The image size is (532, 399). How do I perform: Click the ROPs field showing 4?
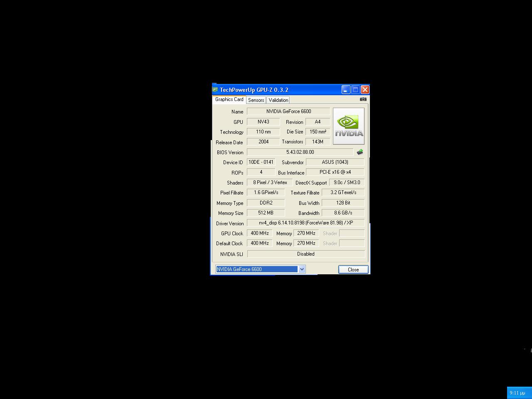[x=261, y=172]
